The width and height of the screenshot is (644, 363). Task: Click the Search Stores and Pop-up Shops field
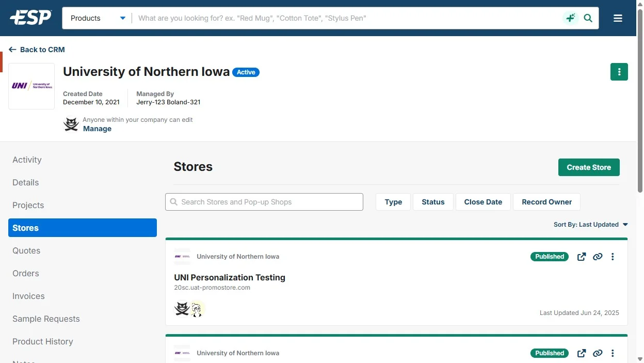click(x=264, y=202)
